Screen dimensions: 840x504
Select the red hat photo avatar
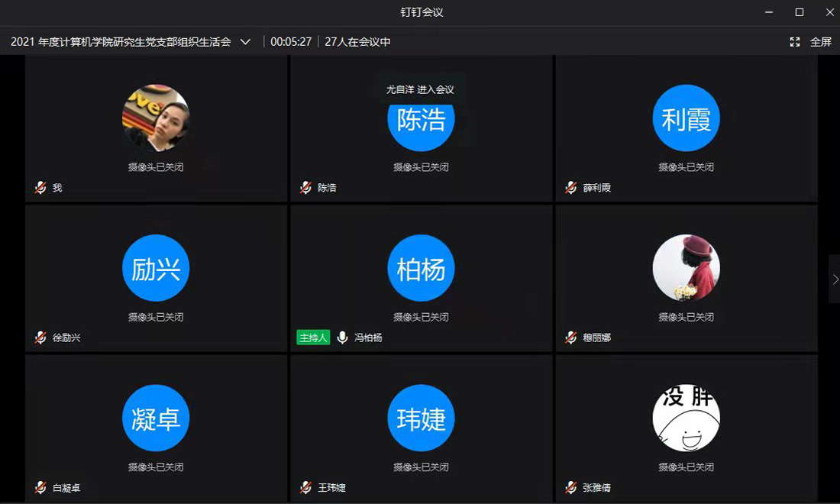click(x=686, y=269)
